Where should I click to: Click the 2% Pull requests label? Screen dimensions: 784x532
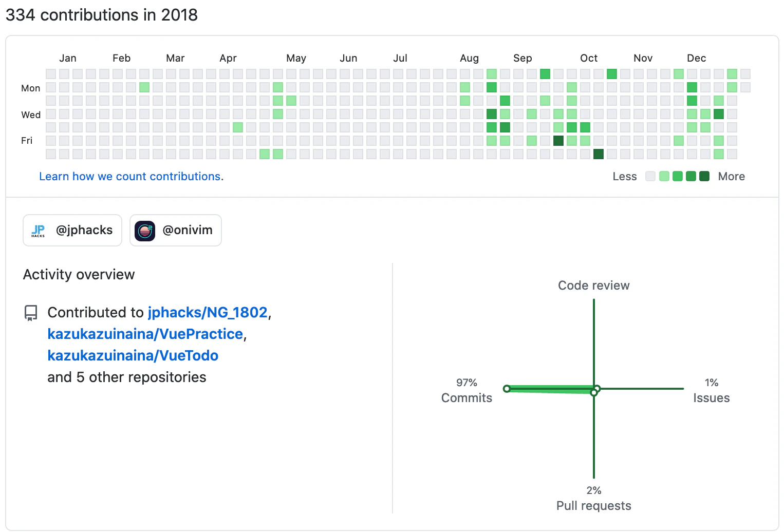[593, 498]
